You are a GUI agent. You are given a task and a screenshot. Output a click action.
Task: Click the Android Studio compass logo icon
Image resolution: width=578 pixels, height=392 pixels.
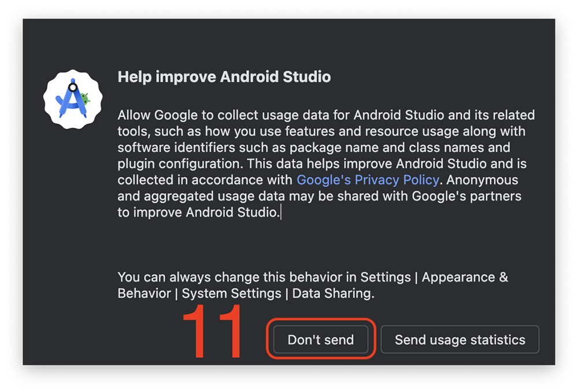click(72, 101)
